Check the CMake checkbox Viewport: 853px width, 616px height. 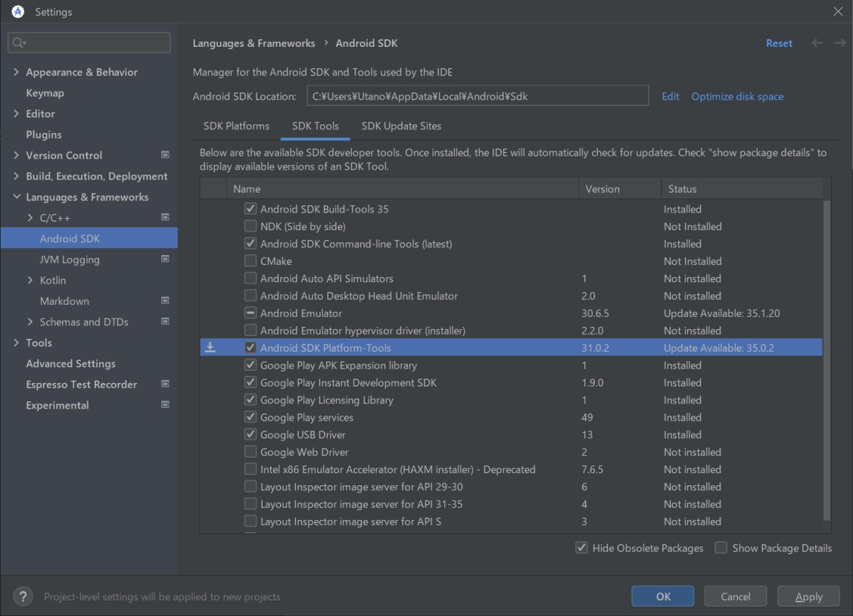pos(250,261)
